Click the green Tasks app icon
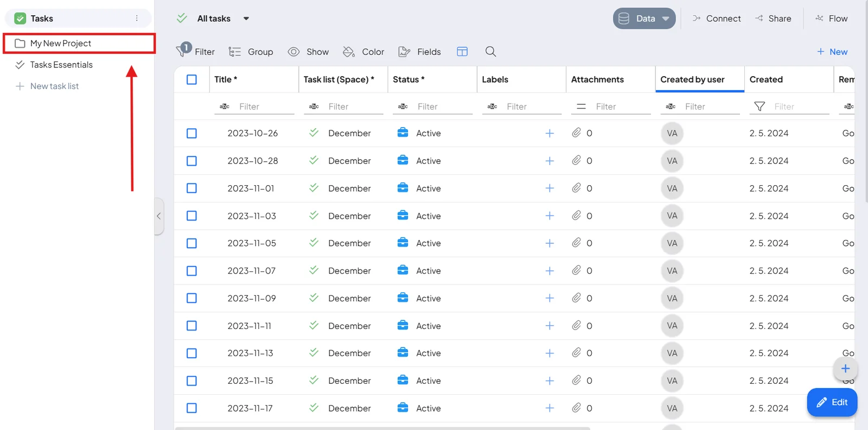 click(x=20, y=18)
